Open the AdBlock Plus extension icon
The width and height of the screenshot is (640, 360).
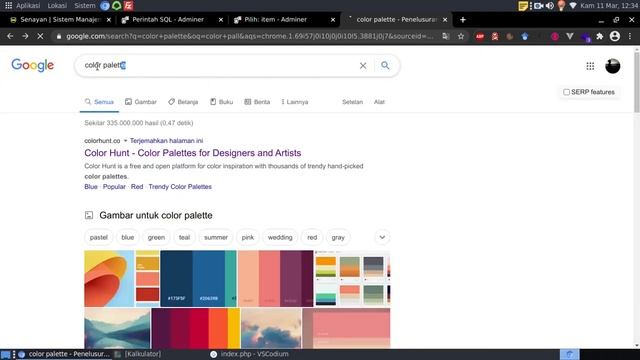coord(480,36)
